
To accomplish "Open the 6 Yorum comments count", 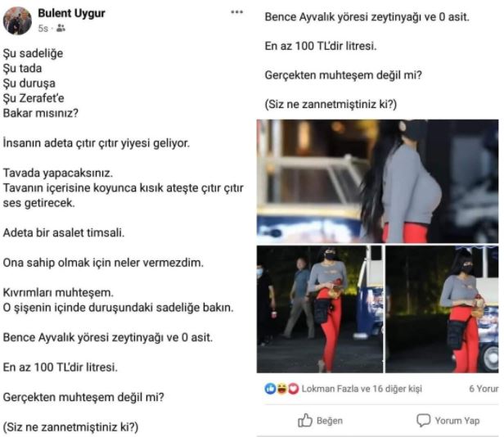I will point(484,389).
